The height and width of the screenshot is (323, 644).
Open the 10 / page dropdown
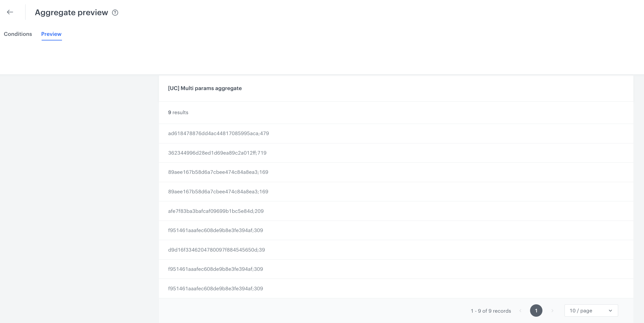click(x=591, y=311)
